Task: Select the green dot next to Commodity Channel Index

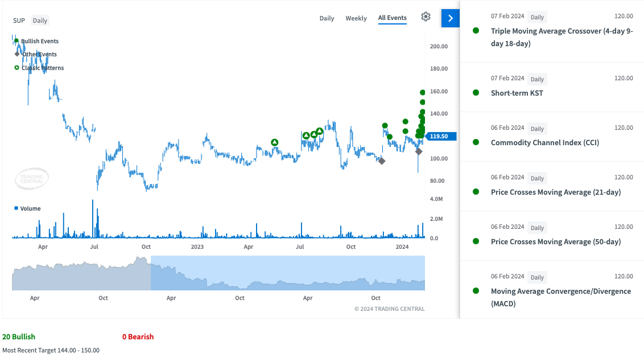Action: click(x=476, y=142)
